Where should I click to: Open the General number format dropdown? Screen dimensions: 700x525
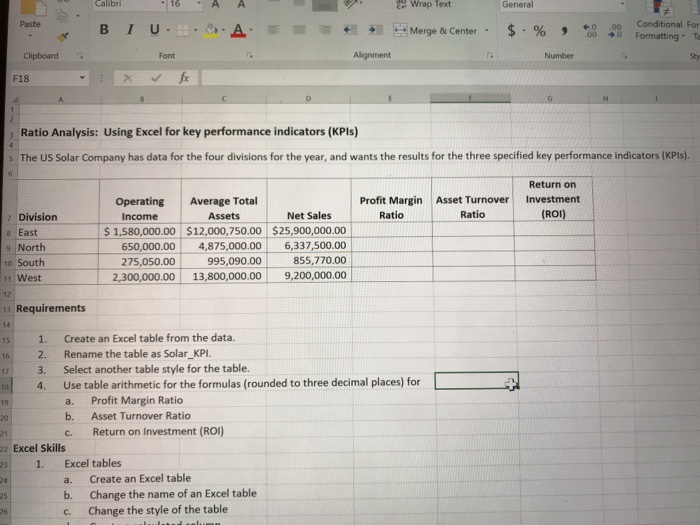(x=621, y=4)
